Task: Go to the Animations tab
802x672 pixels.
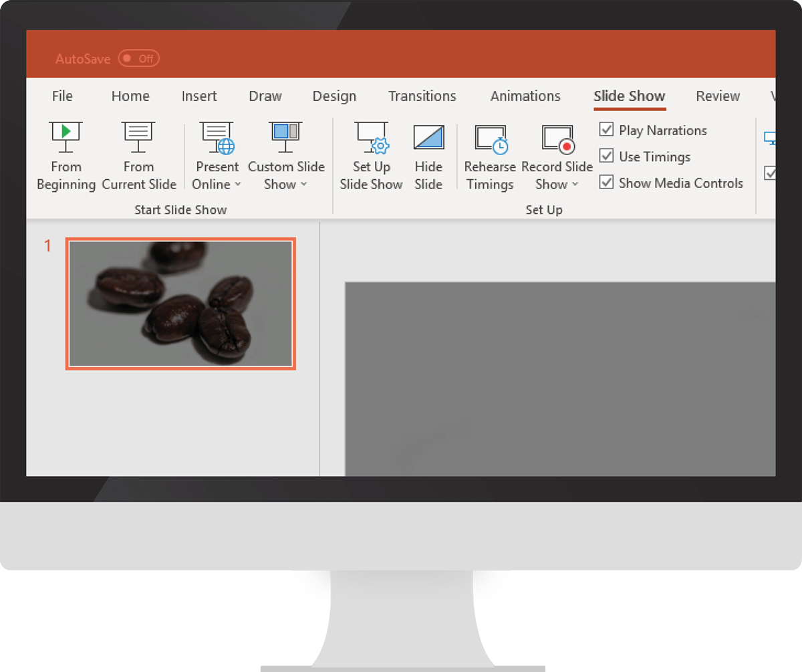Action: [525, 96]
